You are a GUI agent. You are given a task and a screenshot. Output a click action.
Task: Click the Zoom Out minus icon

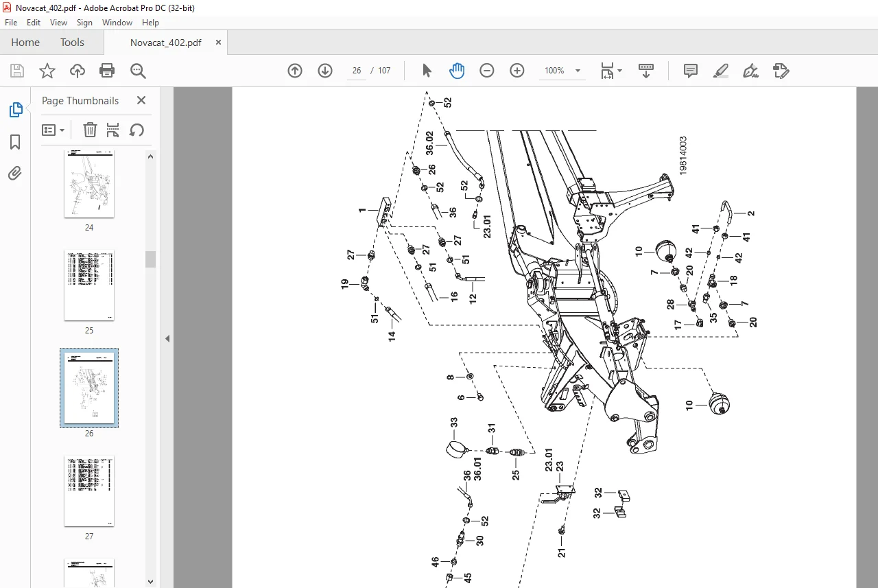[x=487, y=71]
